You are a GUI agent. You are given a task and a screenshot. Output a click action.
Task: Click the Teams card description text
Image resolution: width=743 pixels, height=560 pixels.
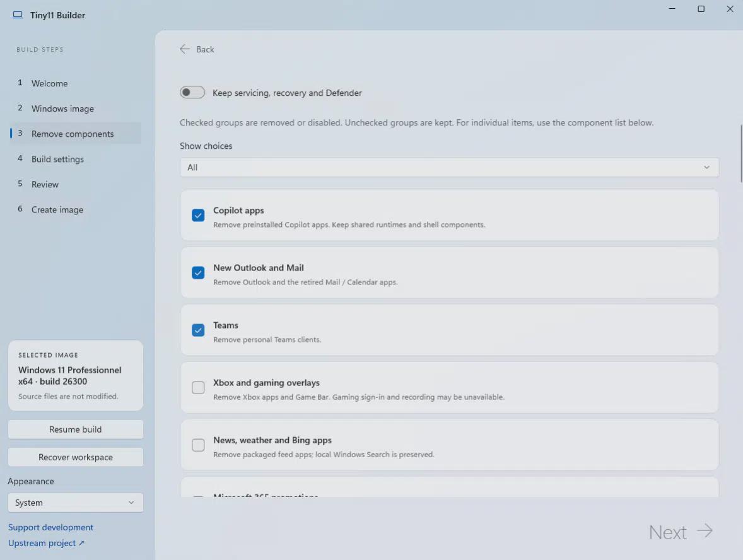pos(267,340)
